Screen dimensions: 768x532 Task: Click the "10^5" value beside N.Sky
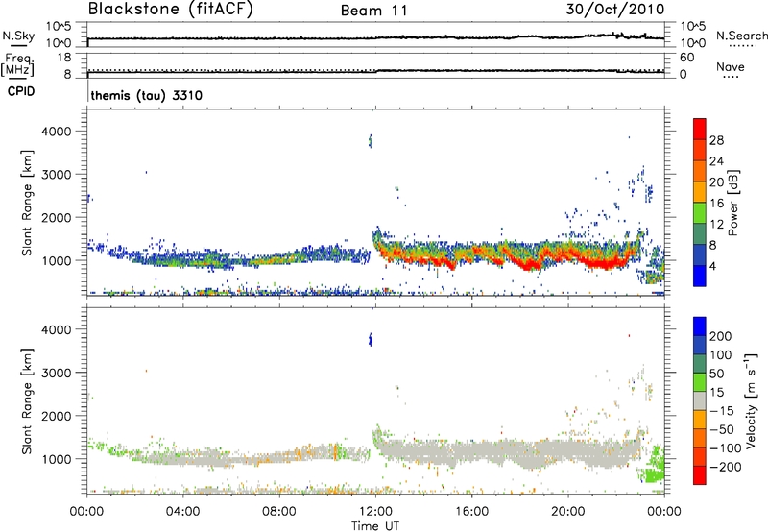[59, 27]
